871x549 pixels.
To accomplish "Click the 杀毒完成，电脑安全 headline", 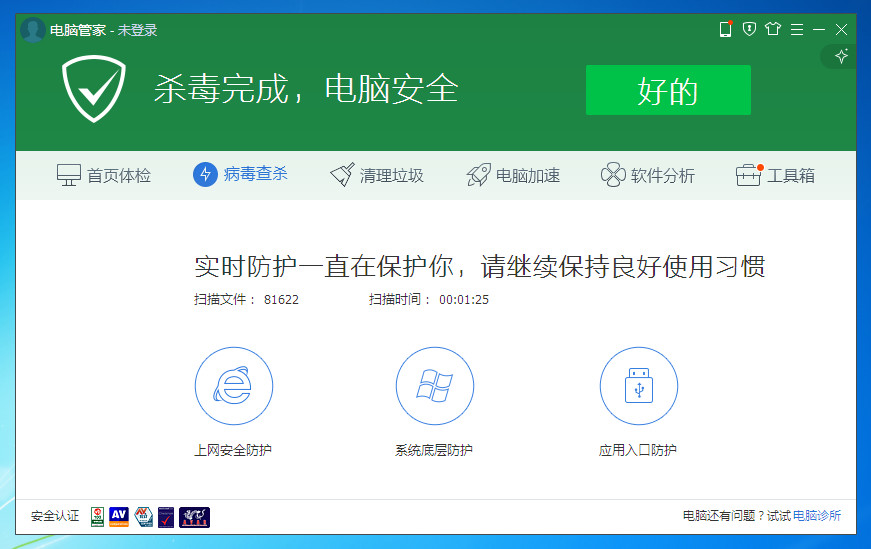I will 306,89.
